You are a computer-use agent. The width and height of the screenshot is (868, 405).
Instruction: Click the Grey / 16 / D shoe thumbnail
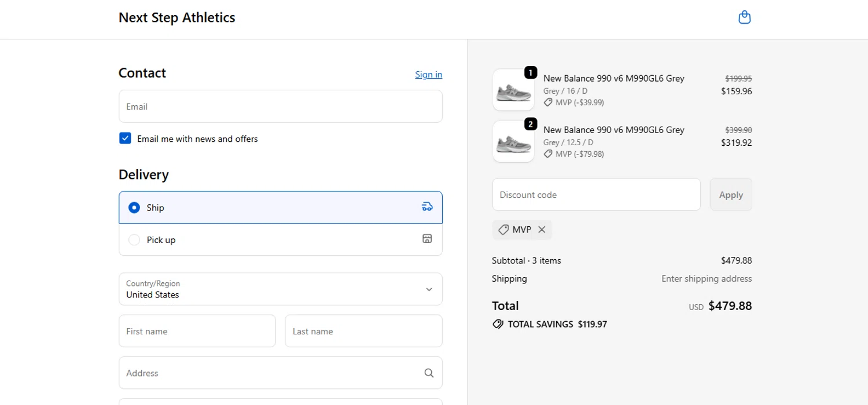point(513,90)
